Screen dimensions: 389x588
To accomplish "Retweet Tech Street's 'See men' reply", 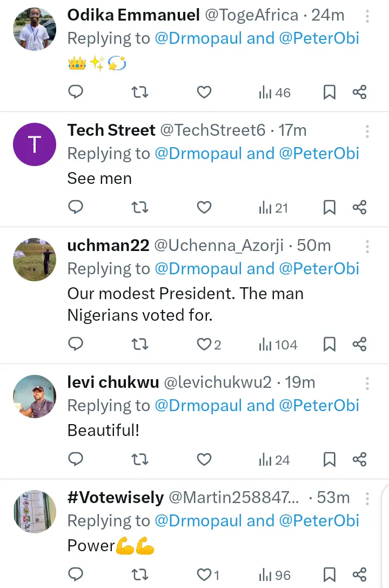I will [140, 208].
